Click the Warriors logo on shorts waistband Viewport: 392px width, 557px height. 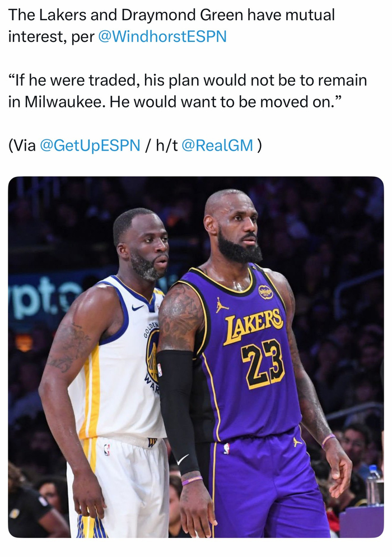[x=152, y=443]
